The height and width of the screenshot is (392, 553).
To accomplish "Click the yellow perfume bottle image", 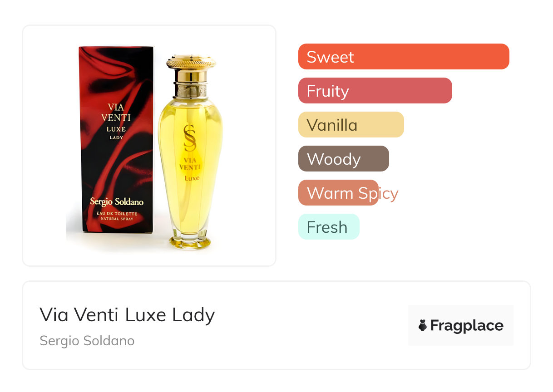I will pos(191,152).
